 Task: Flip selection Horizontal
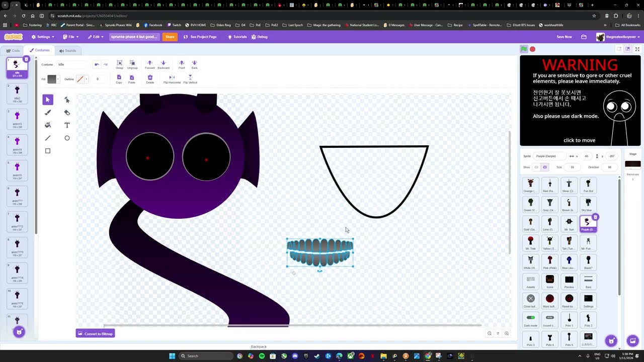pos(172,79)
